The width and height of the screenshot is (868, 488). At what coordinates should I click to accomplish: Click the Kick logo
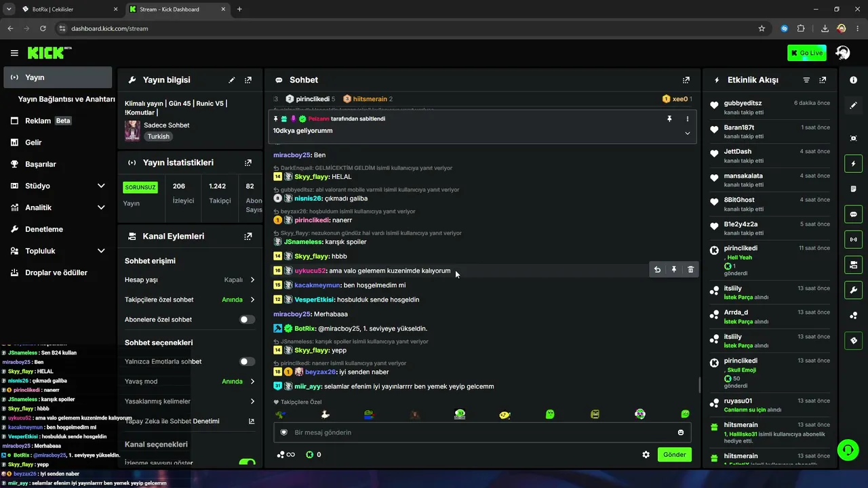(x=50, y=53)
